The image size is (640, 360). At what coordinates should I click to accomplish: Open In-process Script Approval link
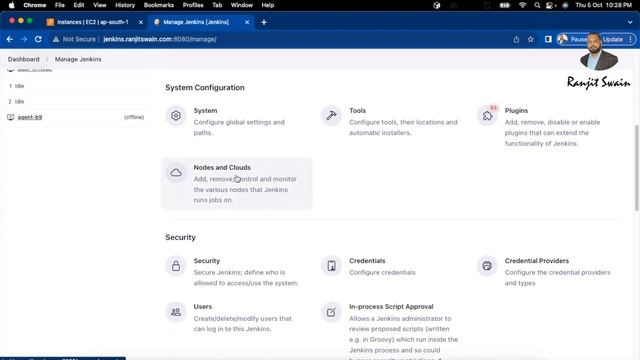(x=391, y=307)
